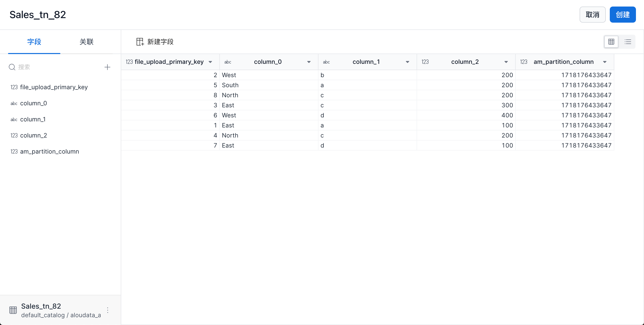
Task: Switch to the 关联 tab
Action: pos(87,42)
